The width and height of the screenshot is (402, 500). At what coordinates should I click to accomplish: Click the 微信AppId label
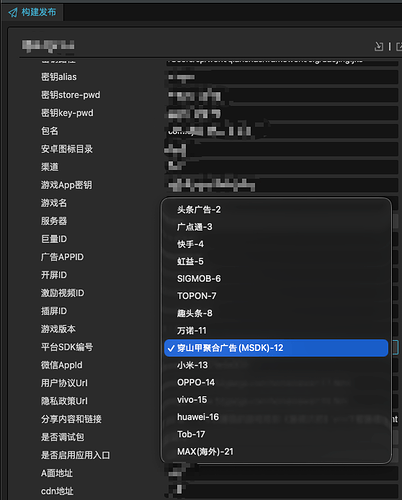[62, 365]
